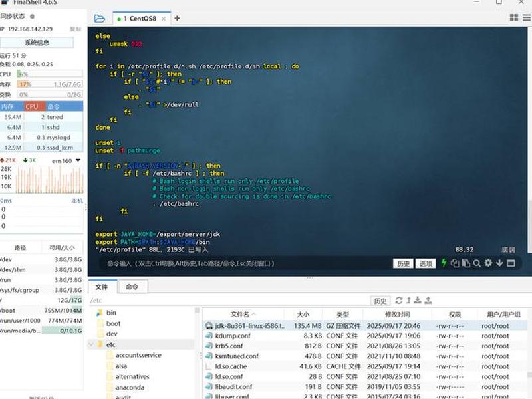Click the /etc path input field
Image resolution: width=532 pixels, height=399 pixels.
(x=229, y=301)
